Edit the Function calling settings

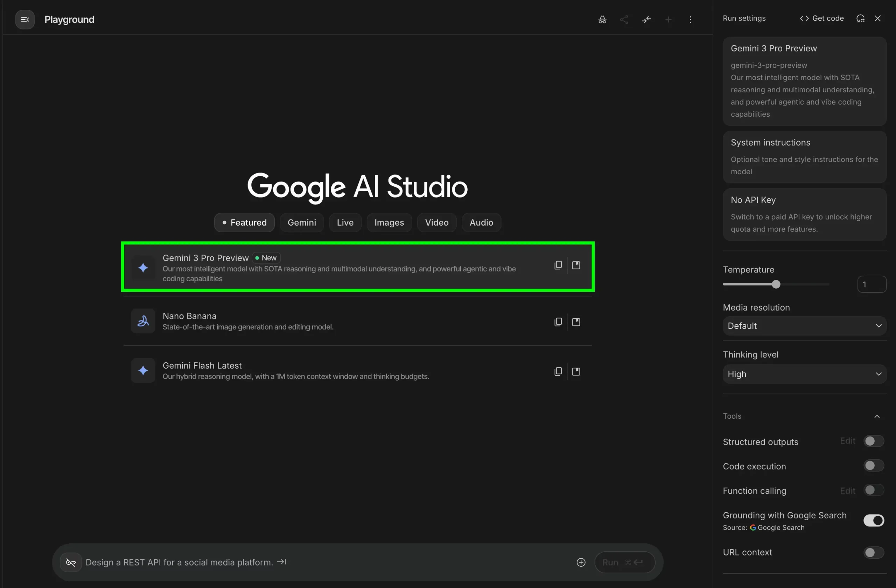(x=848, y=490)
